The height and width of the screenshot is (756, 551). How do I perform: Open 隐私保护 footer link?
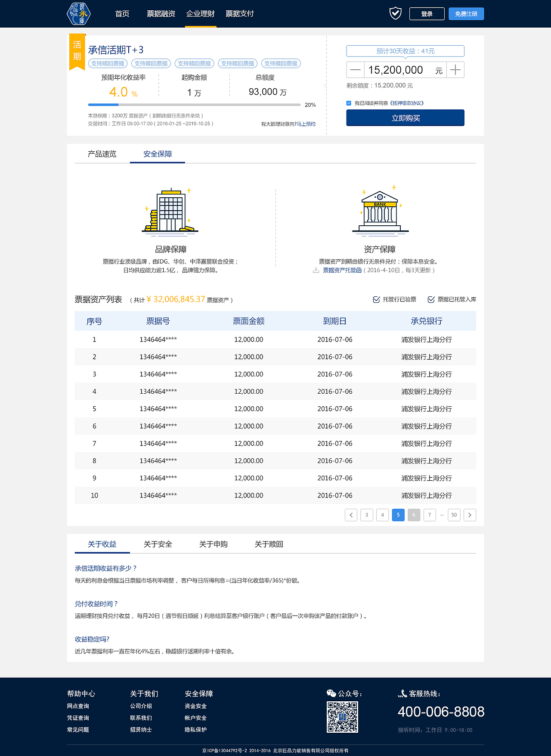pyautogui.click(x=196, y=730)
